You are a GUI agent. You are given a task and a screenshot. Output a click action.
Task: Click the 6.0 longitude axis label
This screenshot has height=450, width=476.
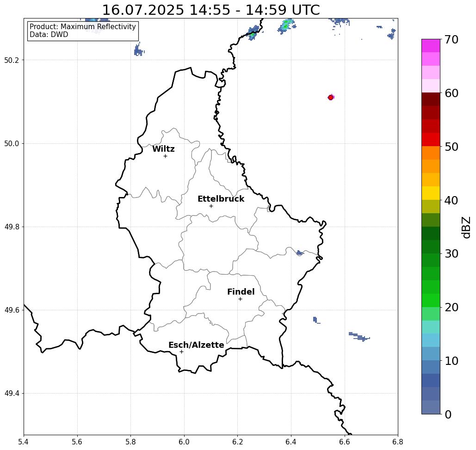184,442
